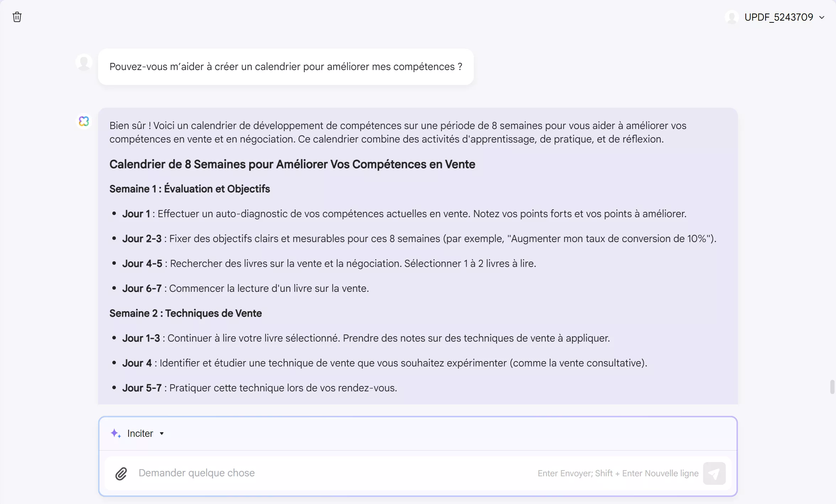The width and height of the screenshot is (836, 504).
Task: Click the "Jour 4-5" bullet label
Action: pyautogui.click(x=142, y=263)
